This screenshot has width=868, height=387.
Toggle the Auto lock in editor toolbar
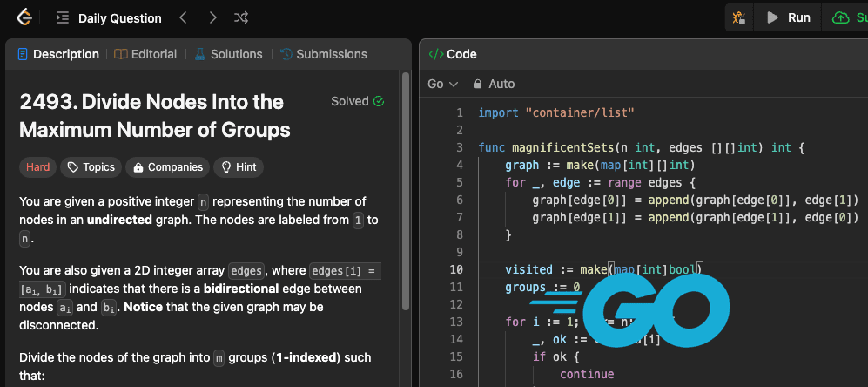tap(494, 84)
